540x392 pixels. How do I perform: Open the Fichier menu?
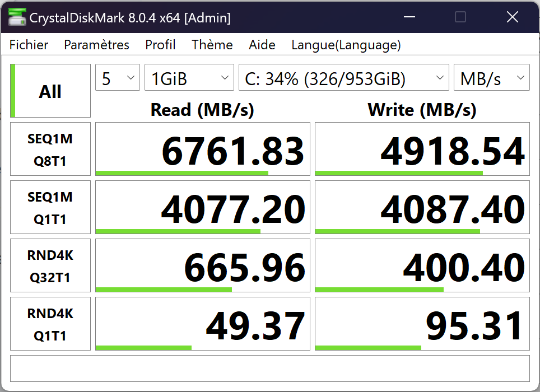(29, 45)
